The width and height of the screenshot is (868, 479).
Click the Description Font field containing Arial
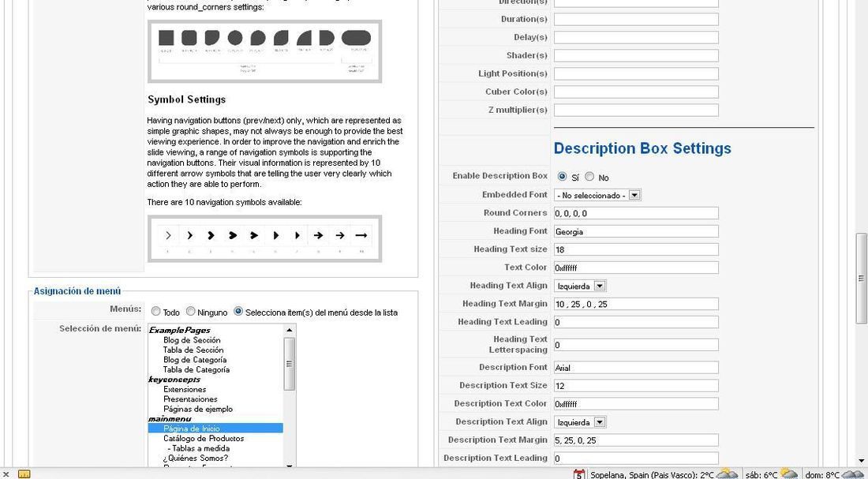pos(636,368)
